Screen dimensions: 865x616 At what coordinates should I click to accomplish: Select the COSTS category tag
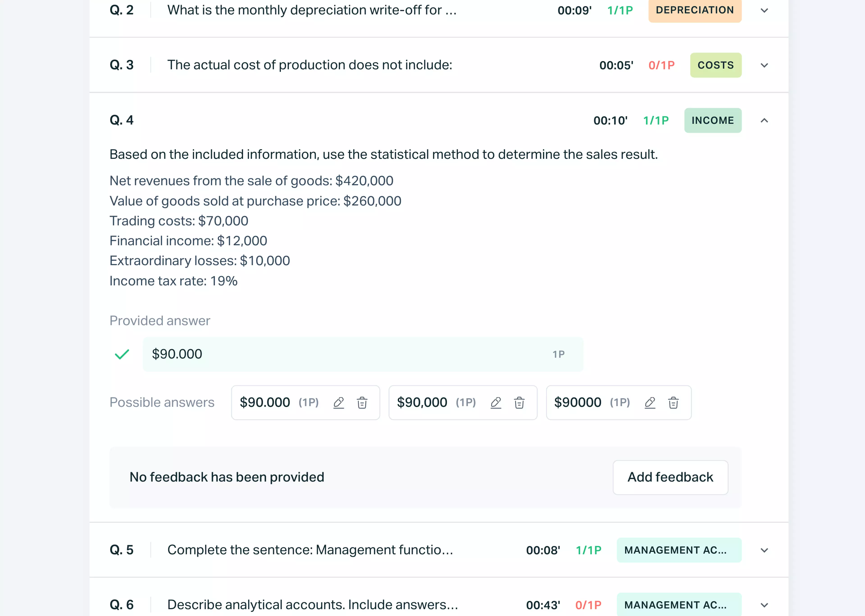pyautogui.click(x=715, y=65)
